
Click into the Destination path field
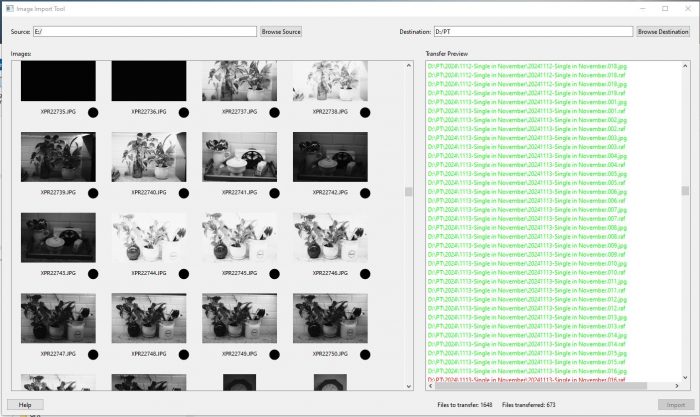[x=532, y=32]
